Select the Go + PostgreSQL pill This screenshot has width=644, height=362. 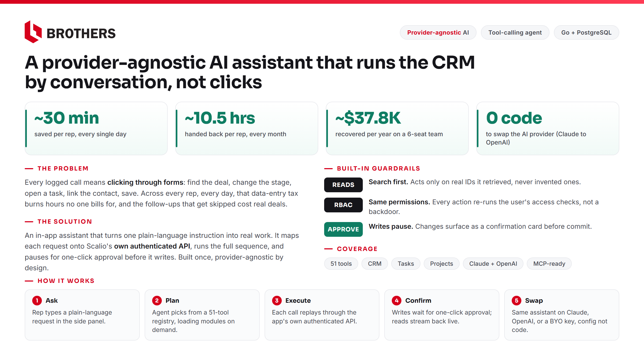click(x=586, y=32)
